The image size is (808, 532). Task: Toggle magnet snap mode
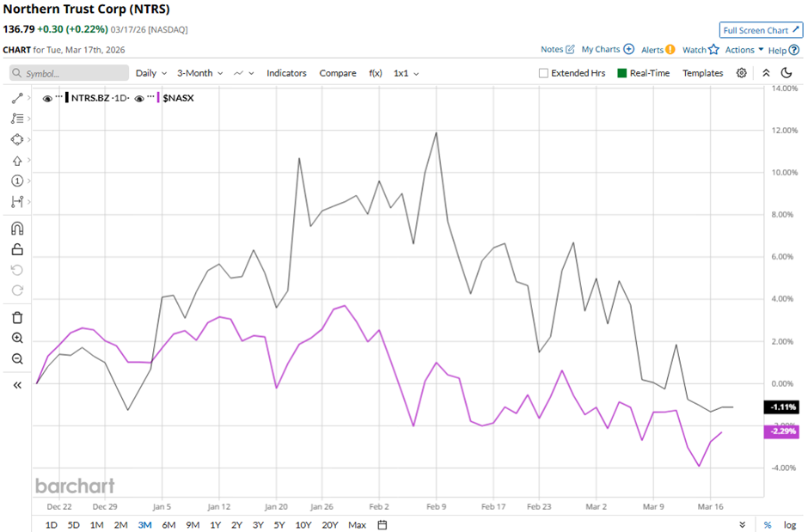pyautogui.click(x=17, y=228)
